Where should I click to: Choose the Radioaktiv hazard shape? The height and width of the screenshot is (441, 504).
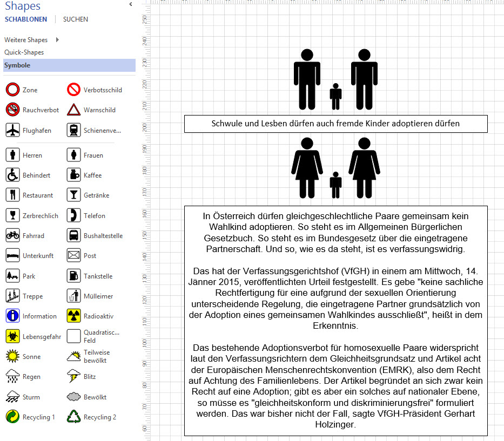[73, 316]
